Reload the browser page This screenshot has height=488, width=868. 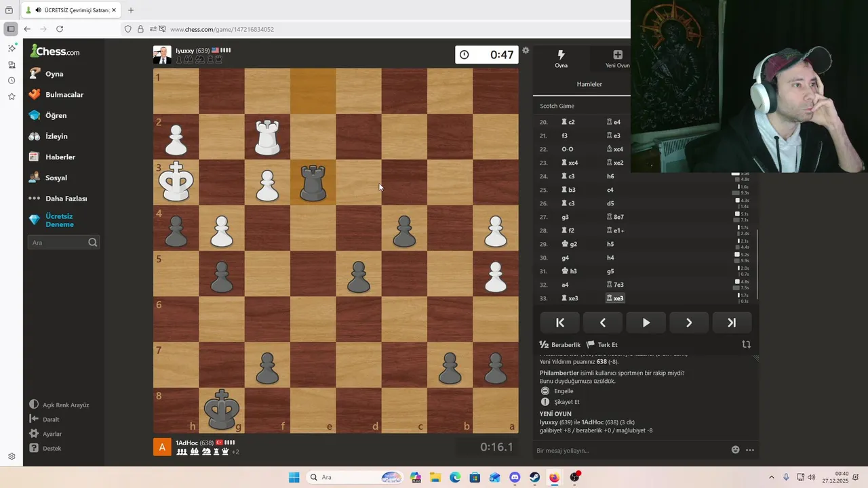(60, 29)
